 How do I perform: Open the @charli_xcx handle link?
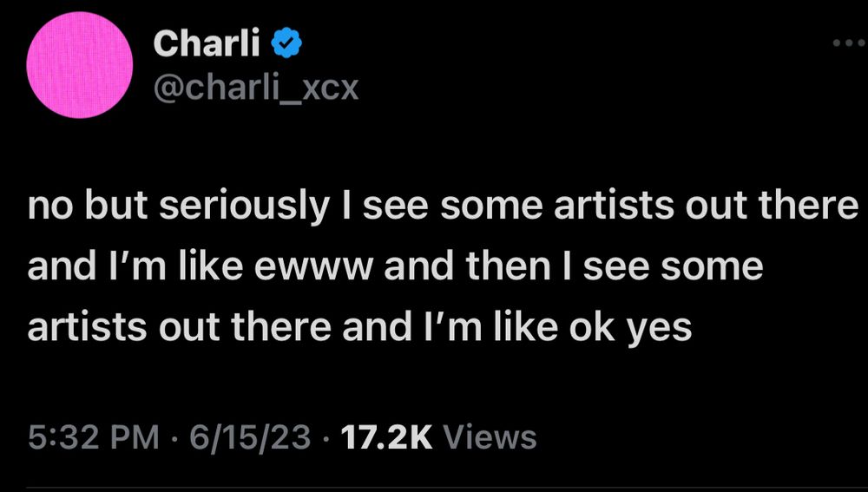255,87
